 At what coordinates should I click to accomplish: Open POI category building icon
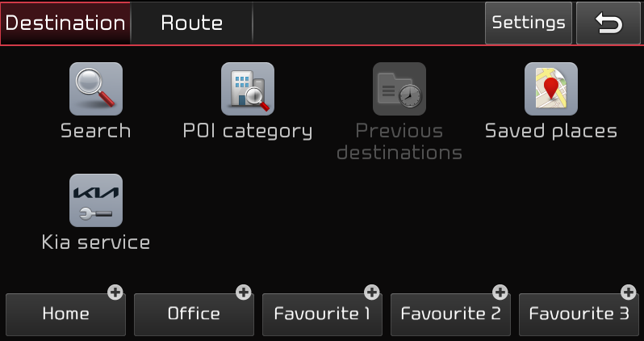tap(248, 89)
